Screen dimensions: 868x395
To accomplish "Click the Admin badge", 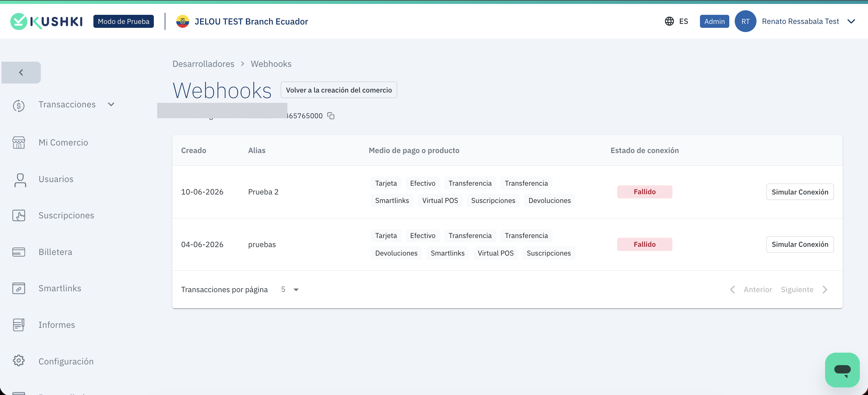I will pyautogui.click(x=714, y=21).
